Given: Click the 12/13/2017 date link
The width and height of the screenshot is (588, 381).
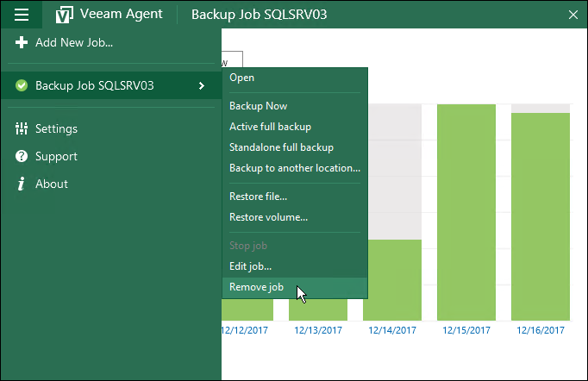Looking at the screenshot, I should click(318, 330).
